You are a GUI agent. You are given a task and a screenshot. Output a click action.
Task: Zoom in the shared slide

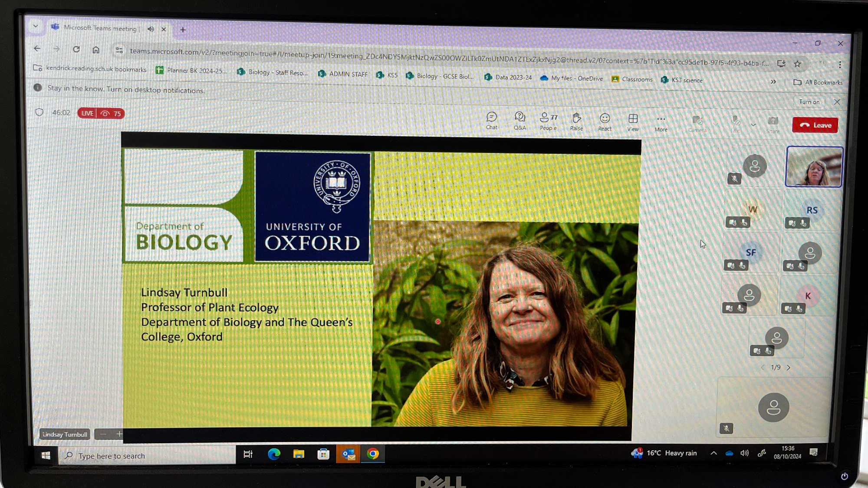(x=119, y=434)
